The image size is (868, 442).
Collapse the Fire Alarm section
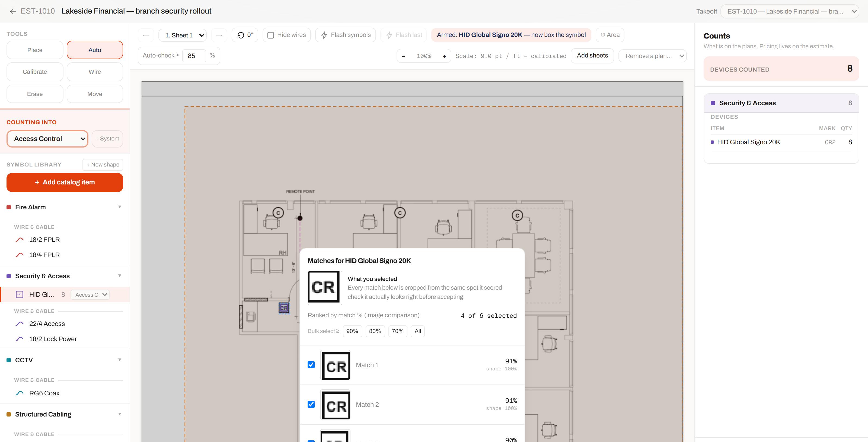click(x=120, y=207)
